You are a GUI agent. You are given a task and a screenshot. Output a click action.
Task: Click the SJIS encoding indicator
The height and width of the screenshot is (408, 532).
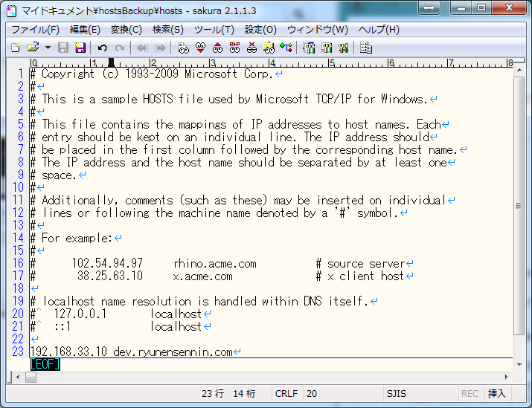(397, 393)
